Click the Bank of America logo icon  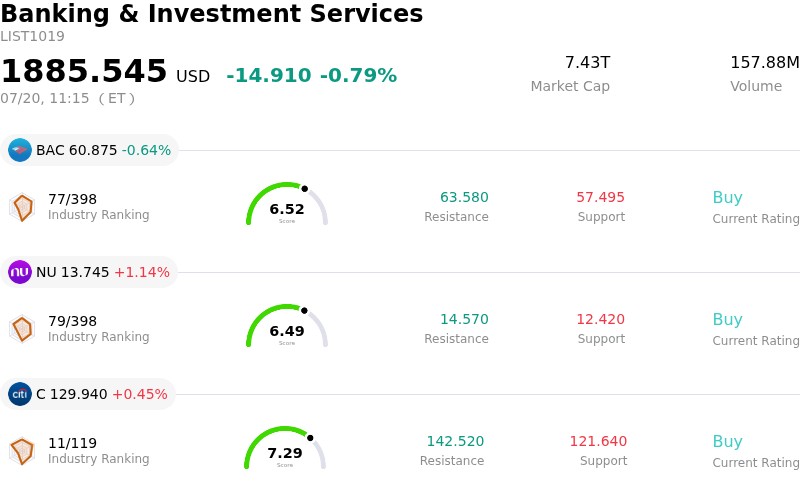tap(20, 150)
